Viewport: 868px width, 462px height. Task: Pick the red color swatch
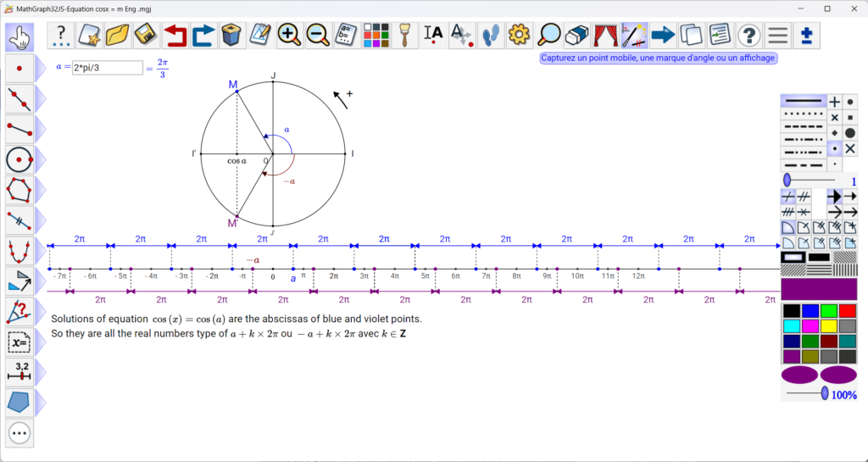pyautogui.click(x=847, y=311)
